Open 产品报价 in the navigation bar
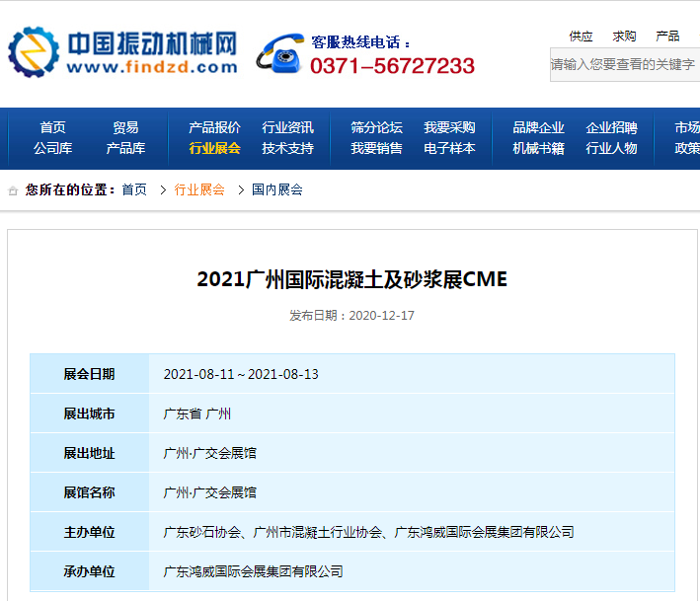Viewport: 700px width, 601px height. point(214,127)
